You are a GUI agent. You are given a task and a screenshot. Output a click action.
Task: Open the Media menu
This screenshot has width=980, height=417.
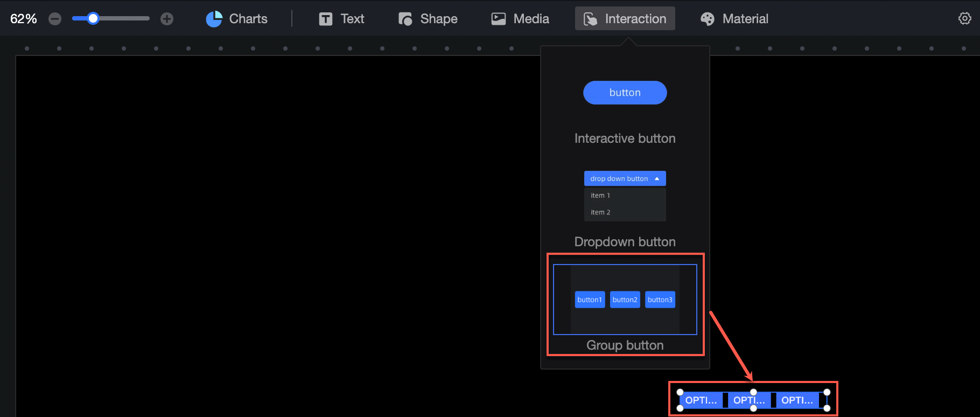point(520,19)
